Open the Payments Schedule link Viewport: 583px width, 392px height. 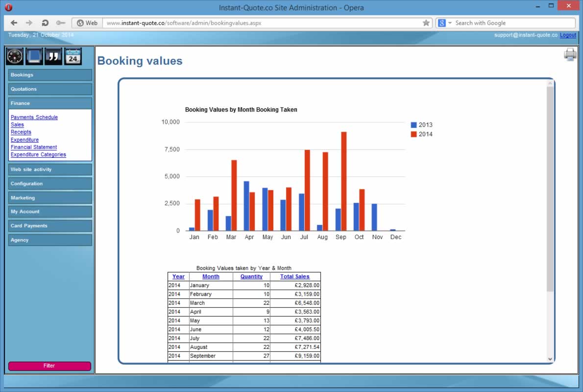[x=34, y=117]
